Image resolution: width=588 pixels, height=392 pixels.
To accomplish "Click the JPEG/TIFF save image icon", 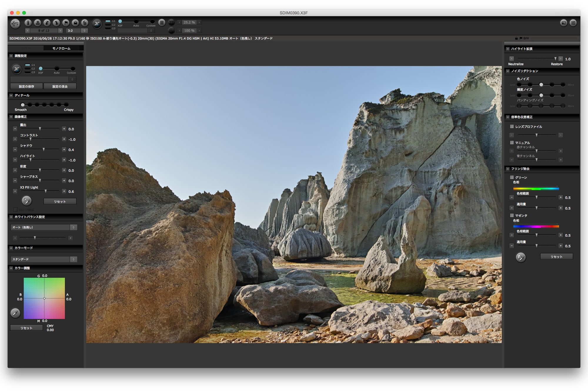I will (15, 24).
